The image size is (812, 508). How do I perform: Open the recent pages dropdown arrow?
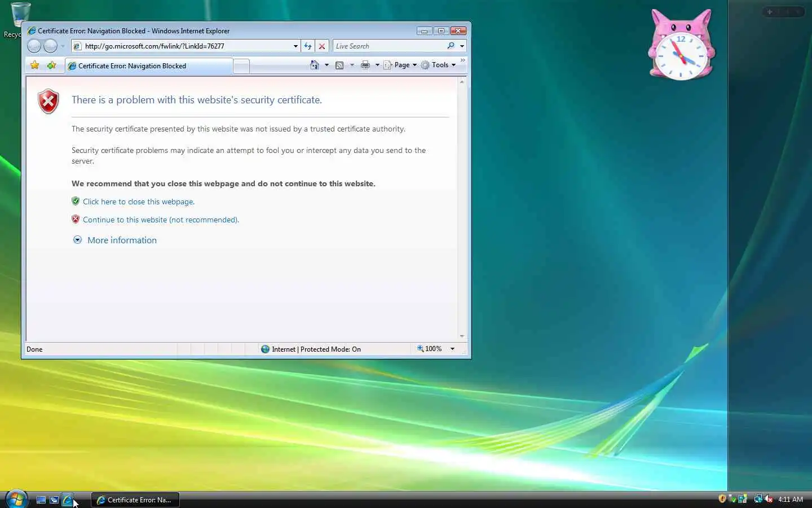coord(63,46)
